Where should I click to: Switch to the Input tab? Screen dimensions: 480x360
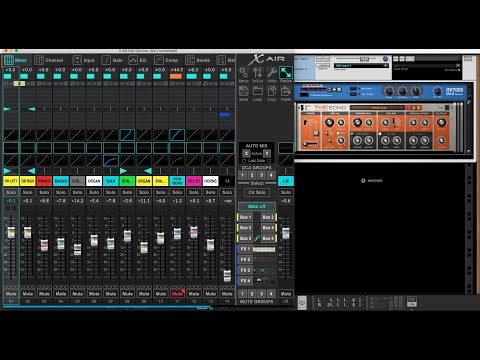(84, 60)
